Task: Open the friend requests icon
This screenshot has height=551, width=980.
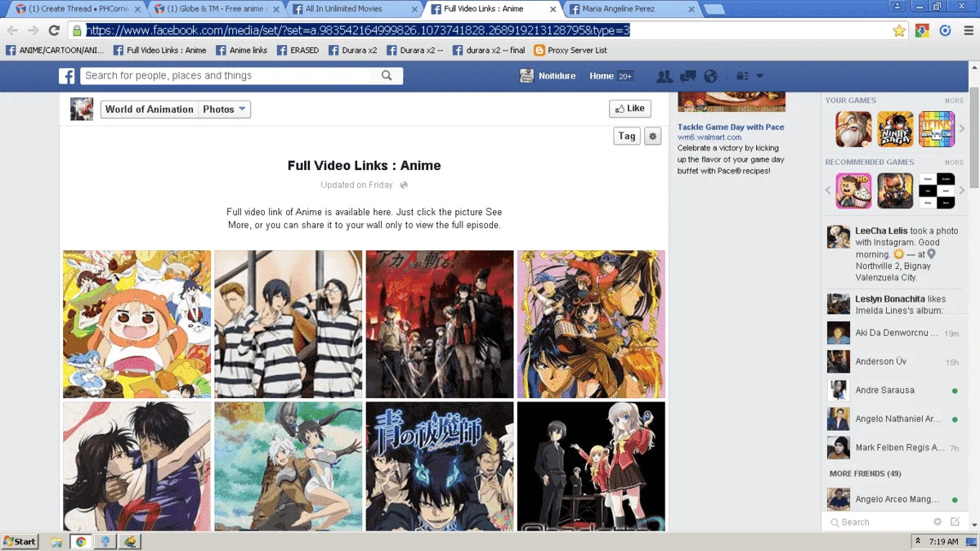Action: pyautogui.click(x=664, y=76)
